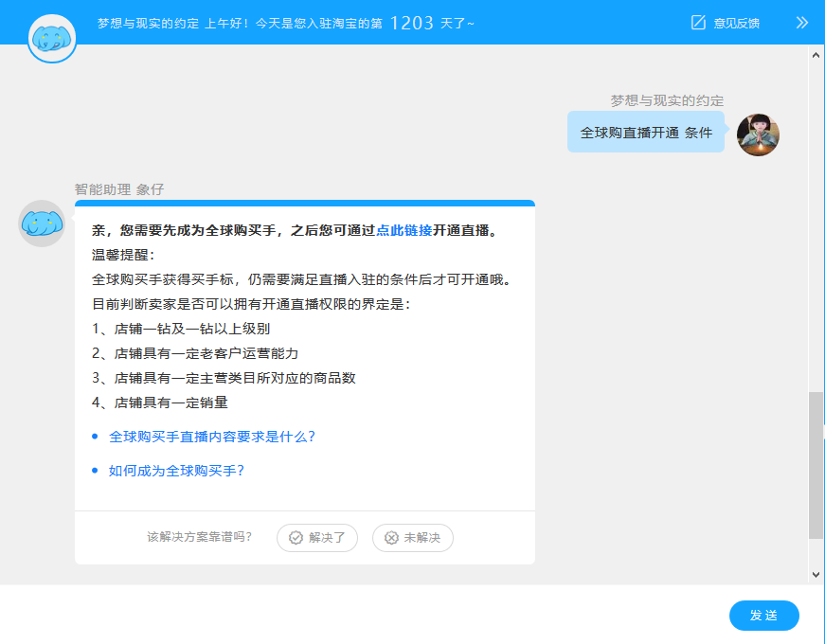Mark answer as 未解决
825x644 pixels.
click(413, 538)
